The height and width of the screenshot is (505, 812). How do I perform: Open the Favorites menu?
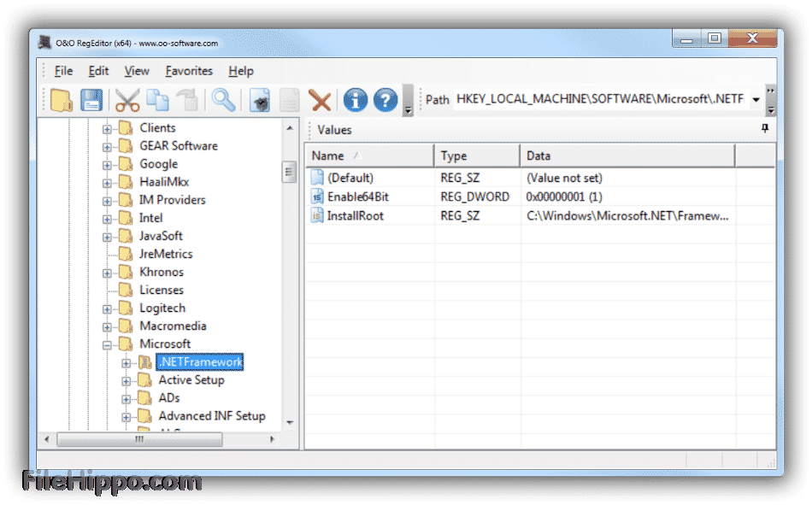tap(189, 71)
